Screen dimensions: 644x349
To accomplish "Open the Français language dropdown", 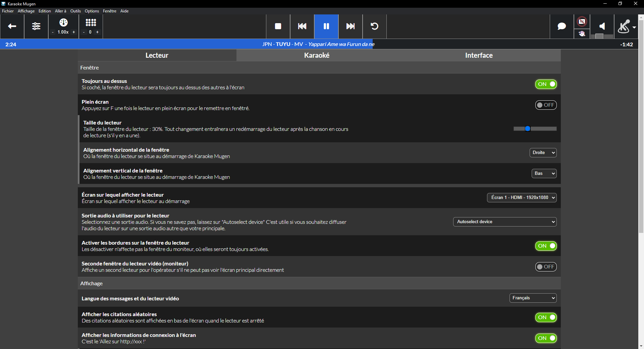I will (x=533, y=298).
